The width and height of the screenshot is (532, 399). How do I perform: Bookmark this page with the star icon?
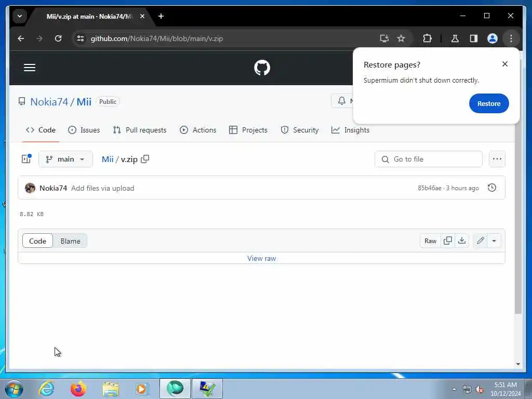coord(401,38)
